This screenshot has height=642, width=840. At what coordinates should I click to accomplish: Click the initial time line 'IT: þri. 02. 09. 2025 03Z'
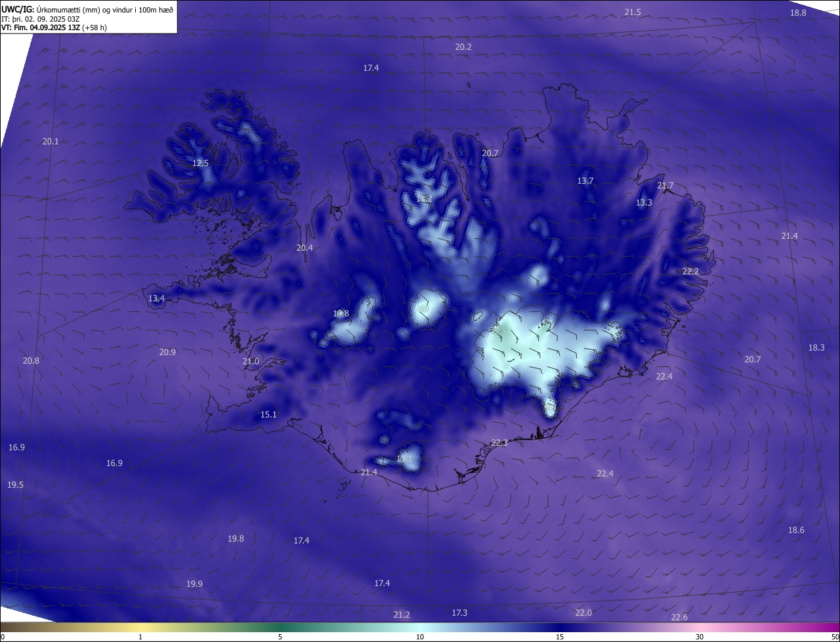click(40, 19)
